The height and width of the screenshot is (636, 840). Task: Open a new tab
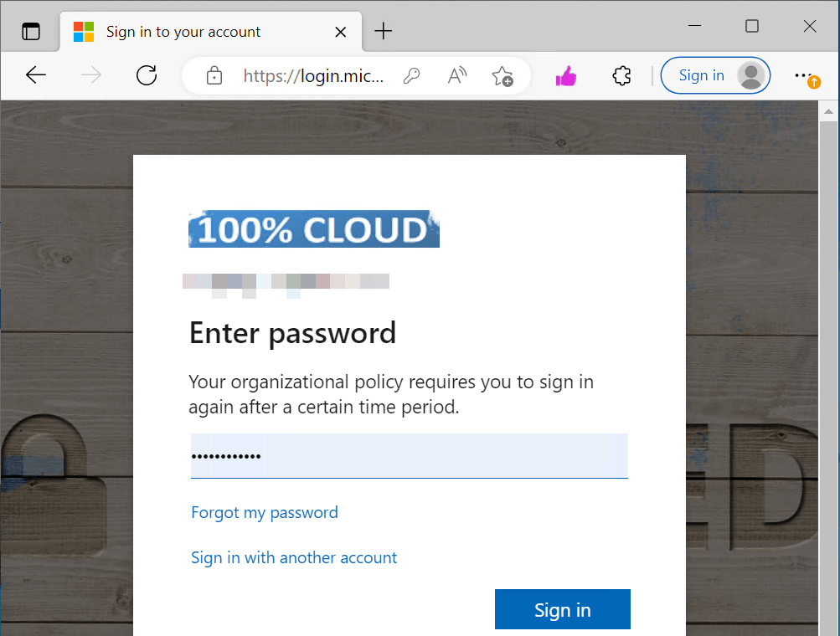[x=383, y=32]
